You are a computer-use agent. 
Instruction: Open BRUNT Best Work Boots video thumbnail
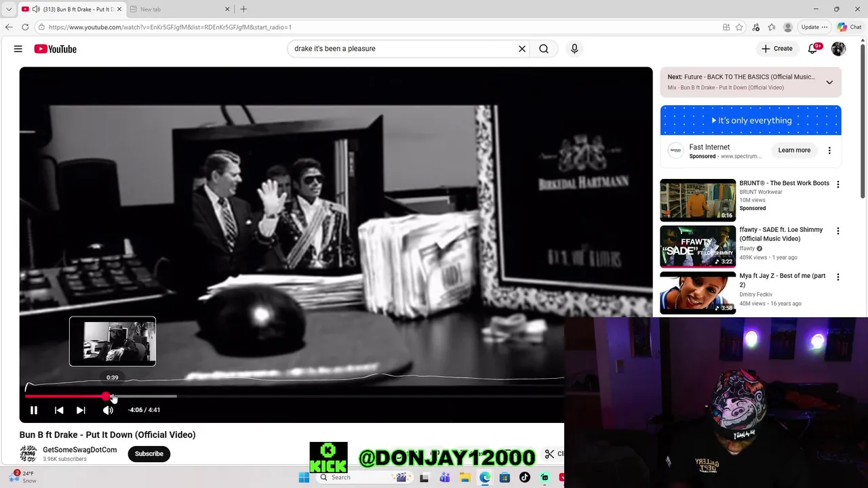[x=698, y=200]
